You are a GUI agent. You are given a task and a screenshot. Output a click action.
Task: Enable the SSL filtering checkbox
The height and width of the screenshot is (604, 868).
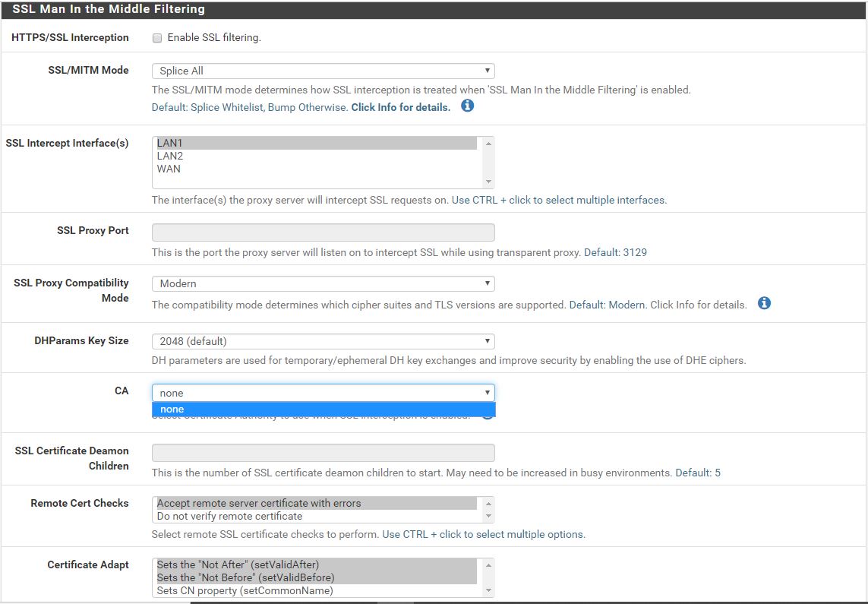pyautogui.click(x=157, y=38)
